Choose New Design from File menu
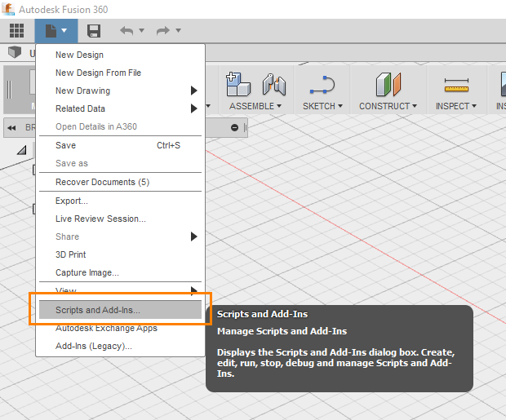This screenshot has height=420, width=506. 98,73
